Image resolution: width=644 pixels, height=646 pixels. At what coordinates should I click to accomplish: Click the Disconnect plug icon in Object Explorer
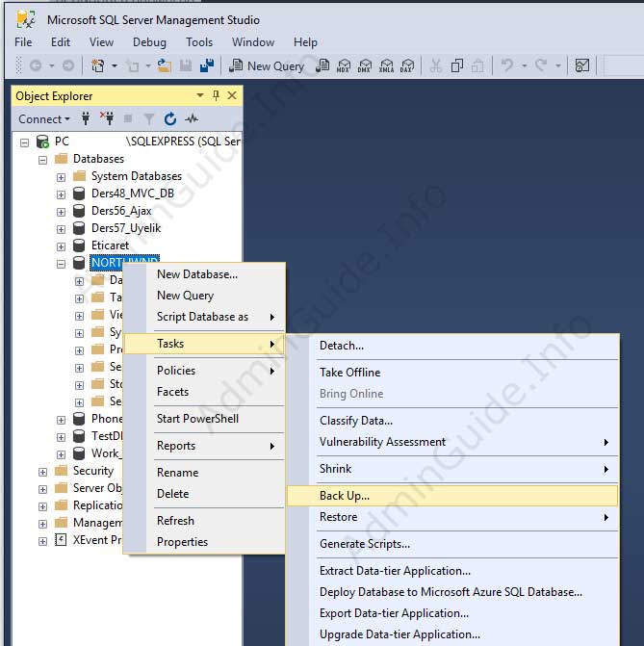[x=107, y=119]
